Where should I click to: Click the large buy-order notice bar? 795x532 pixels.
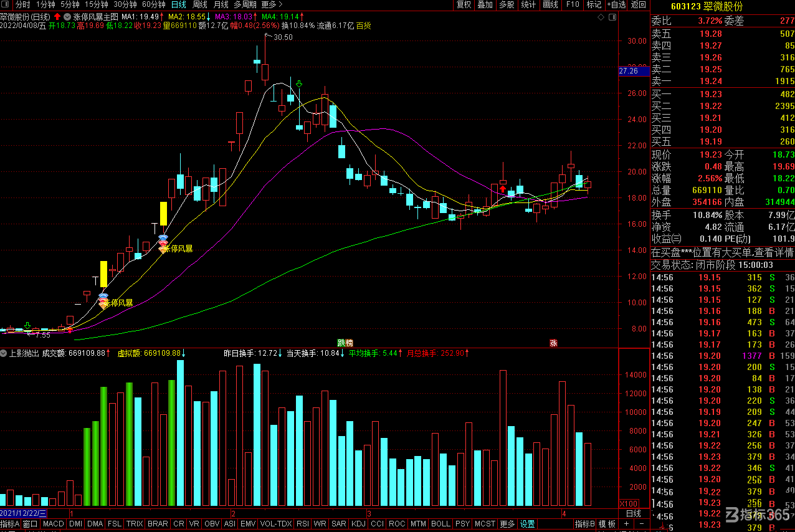(722, 252)
